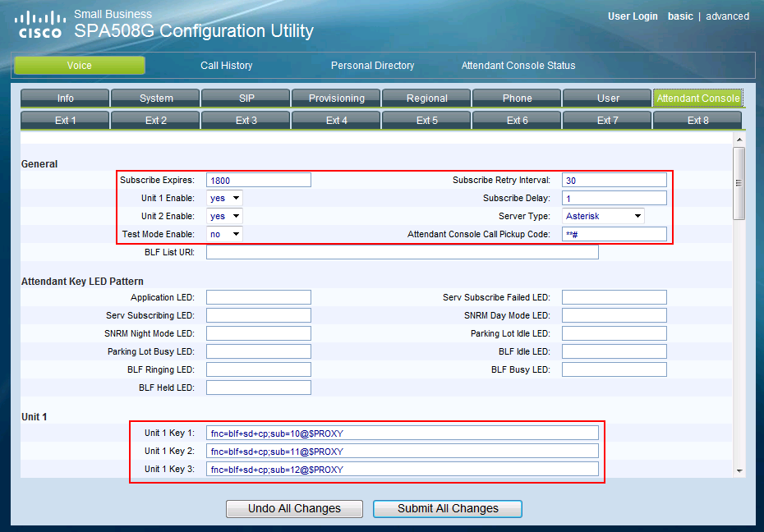
Task: Click the Serv Subscribe Failed LED field
Action: click(x=614, y=297)
